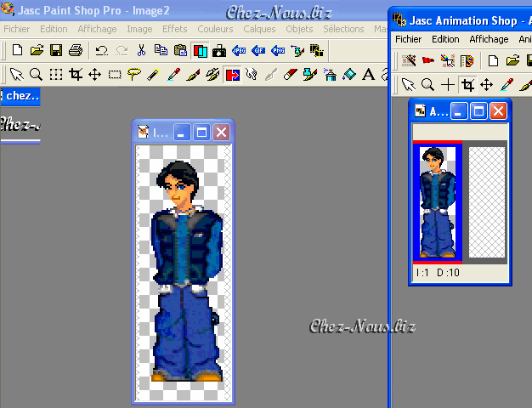This screenshot has height=408, width=532.
Task: Click the empty second frame in Animation Shop
Action: 487,202
